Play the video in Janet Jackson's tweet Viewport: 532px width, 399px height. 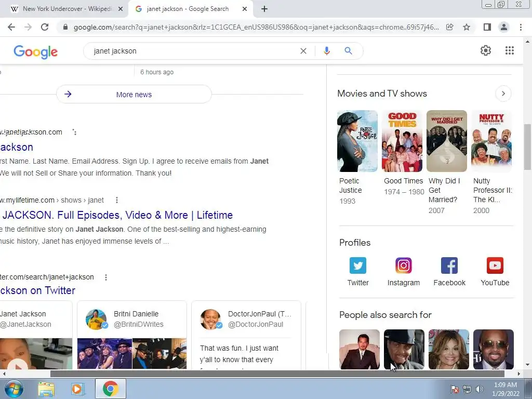point(18,365)
